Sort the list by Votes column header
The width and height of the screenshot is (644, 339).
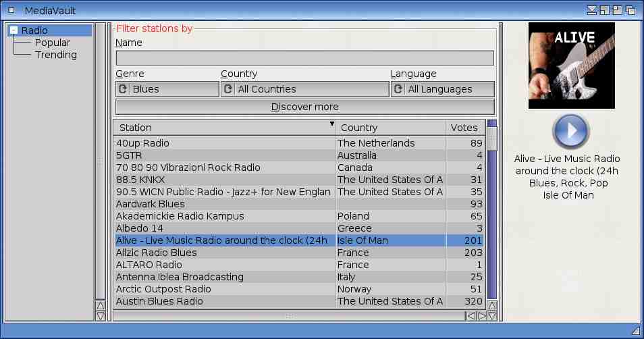click(464, 128)
